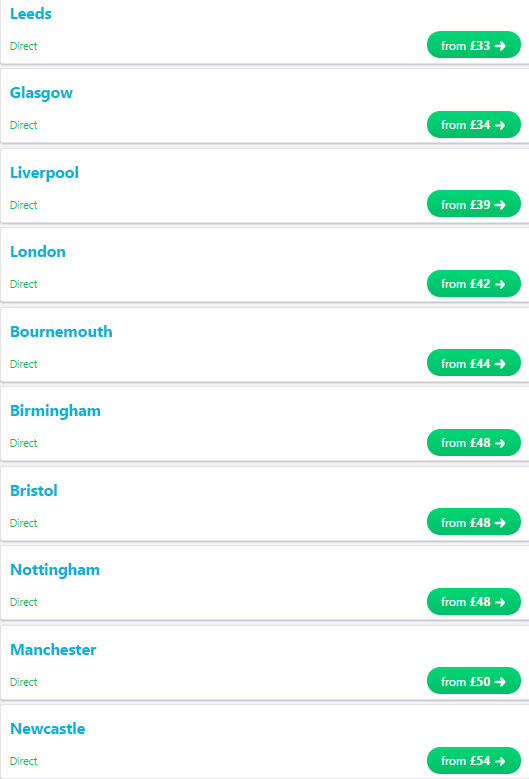Open the Bristol destination link
The image size is (529, 779).
(34, 490)
